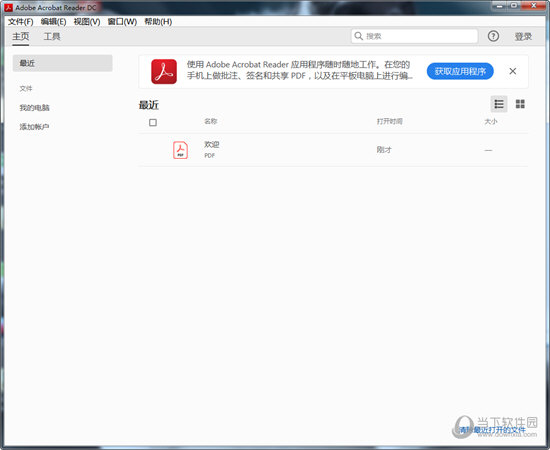Click 添加帐户 in the sidebar

click(34, 127)
